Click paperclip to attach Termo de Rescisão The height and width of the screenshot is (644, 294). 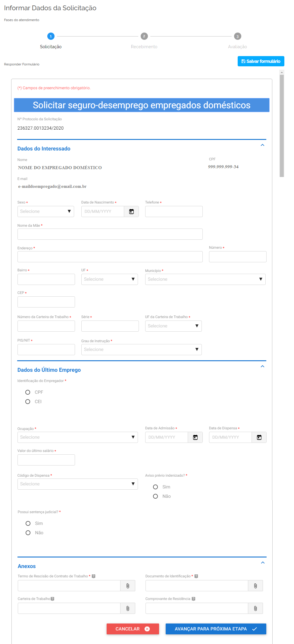[128, 586]
